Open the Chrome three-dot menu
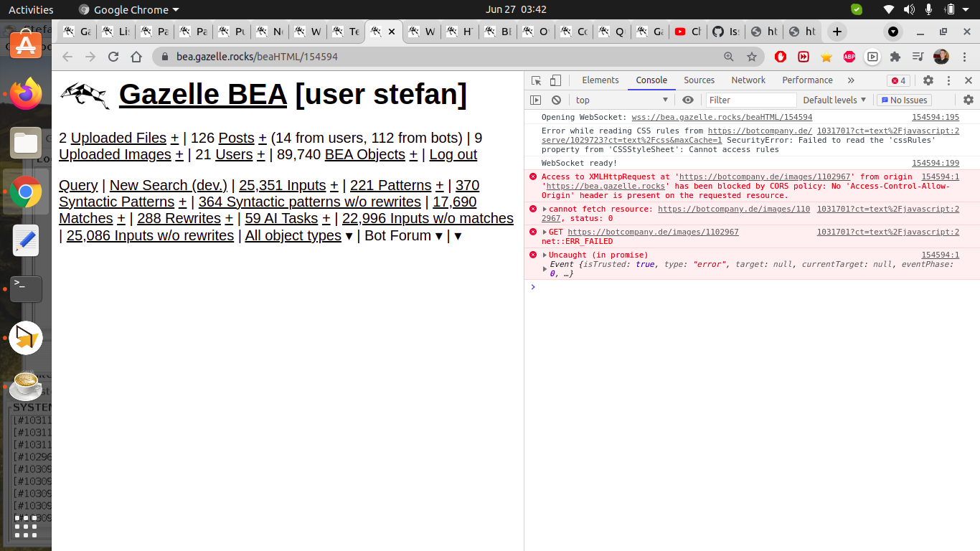 pos(964,57)
